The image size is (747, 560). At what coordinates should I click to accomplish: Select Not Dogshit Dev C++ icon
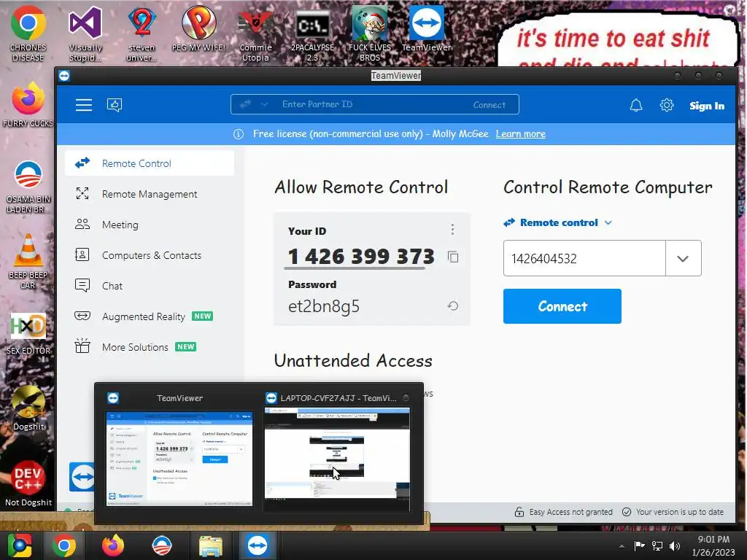coord(28,483)
